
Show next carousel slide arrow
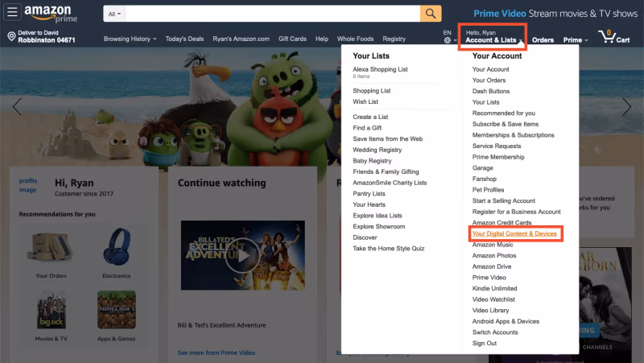click(626, 107)
